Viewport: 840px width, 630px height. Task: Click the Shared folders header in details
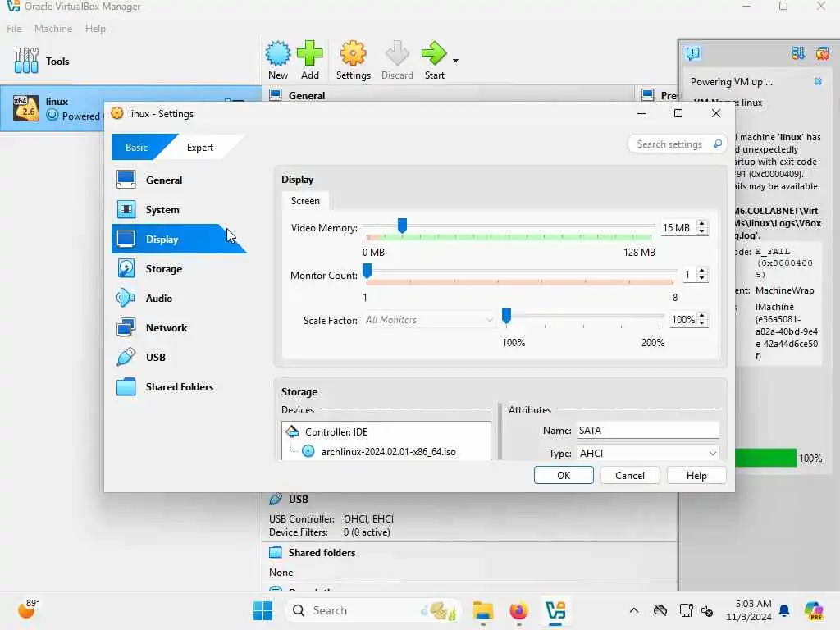(322, 552)
